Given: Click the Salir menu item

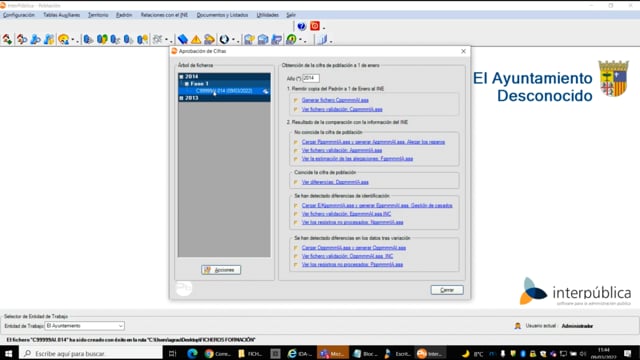Looking at the screenshot, I should coord(291,15).
